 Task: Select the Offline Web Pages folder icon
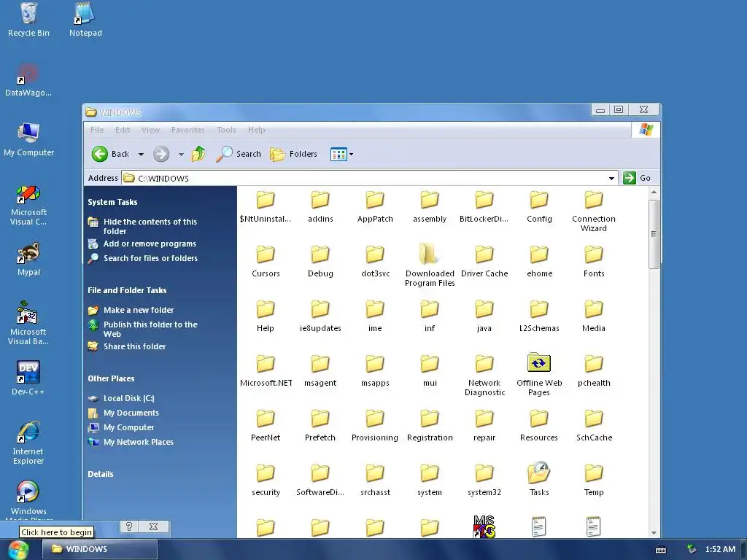[539, 363]
